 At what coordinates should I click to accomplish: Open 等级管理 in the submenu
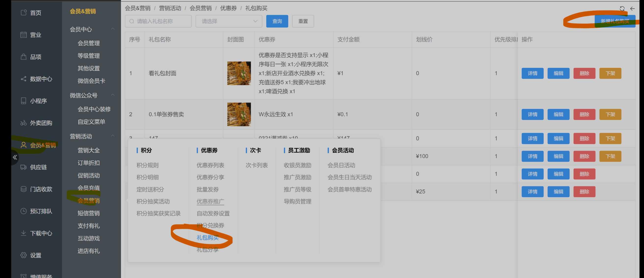tap(89, 56)
